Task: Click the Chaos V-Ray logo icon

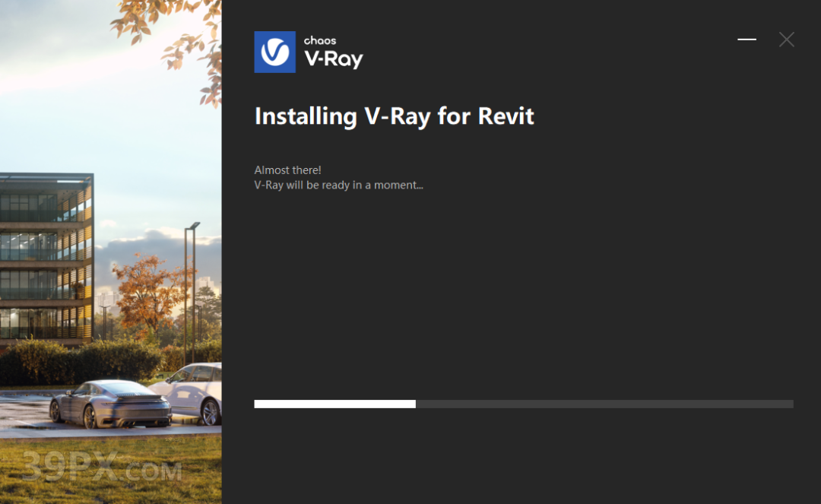Action: 275,52
